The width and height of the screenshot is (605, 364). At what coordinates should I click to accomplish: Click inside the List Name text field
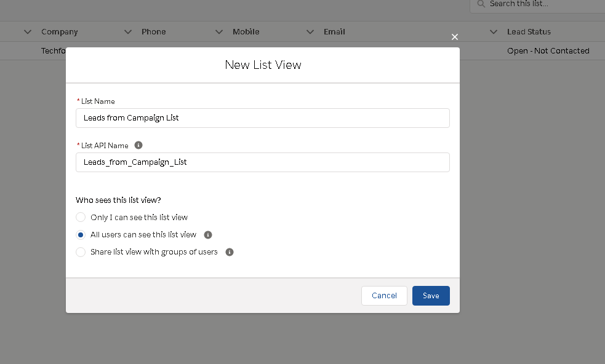pyautogui.click(x=262, y=117)
